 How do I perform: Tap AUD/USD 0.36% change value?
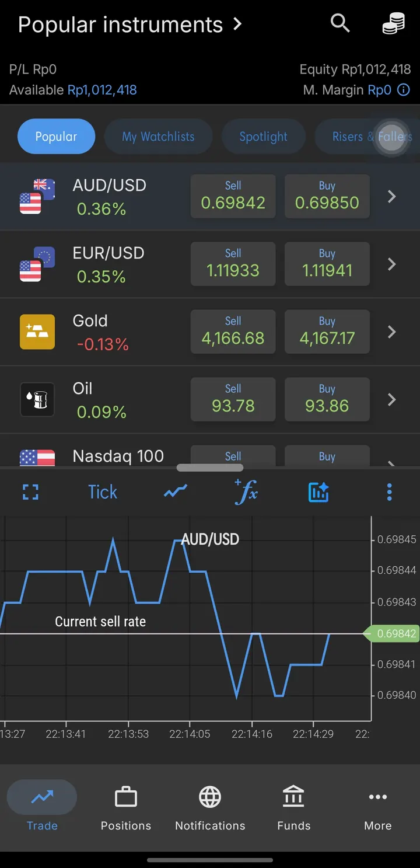[x=101, y=209]
